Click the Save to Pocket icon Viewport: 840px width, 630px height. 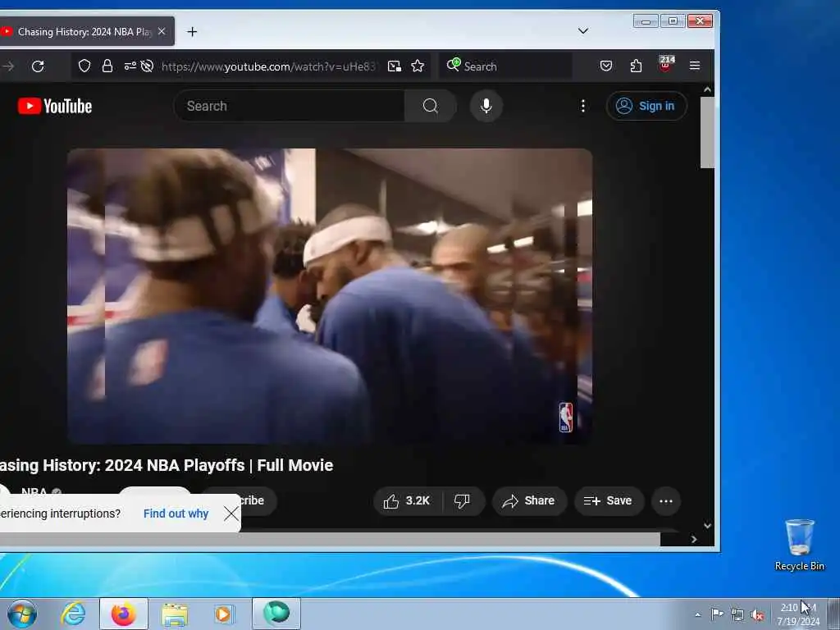coord(606,66)
